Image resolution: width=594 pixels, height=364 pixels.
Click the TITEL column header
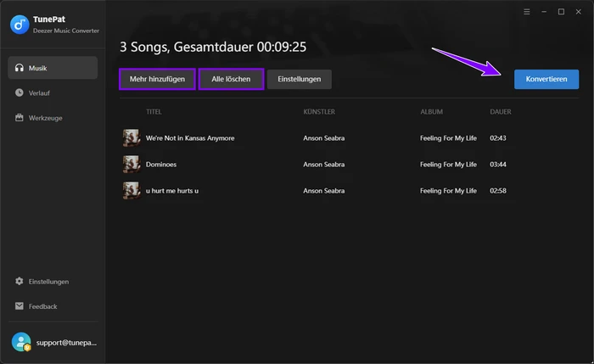click(154, 112)
